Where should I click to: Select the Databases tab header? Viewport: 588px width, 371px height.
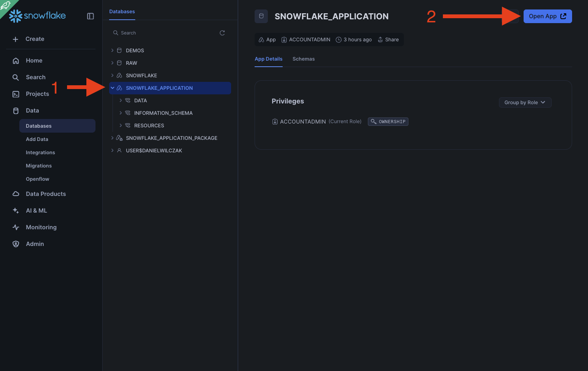click(122, 12)
